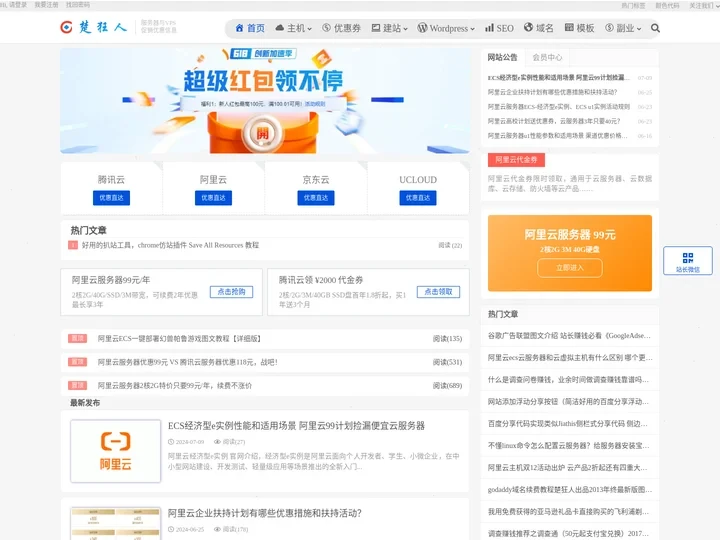Viewport: 720px width, 540px height.
Task: Open sidebar article 我用免费获得的亚马逊礼品卡
Action: [x=568, y=512]
